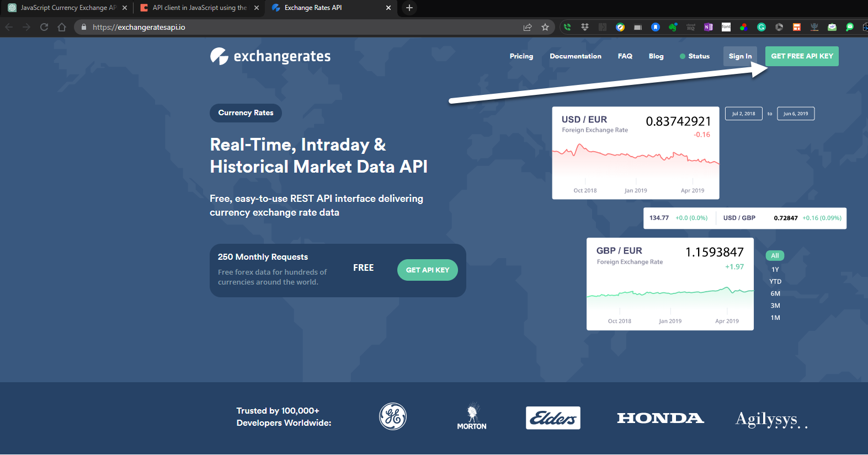Open the orange layout grid extension
The width and height of the screenshot is (868, 455).
[x=797, y=27]
